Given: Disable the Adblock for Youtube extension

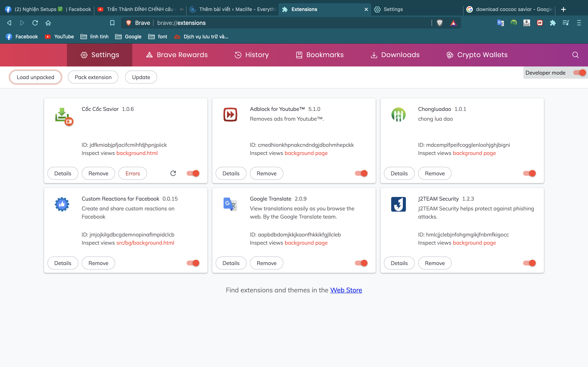Looking at the screenshot, I should (361, 173).
